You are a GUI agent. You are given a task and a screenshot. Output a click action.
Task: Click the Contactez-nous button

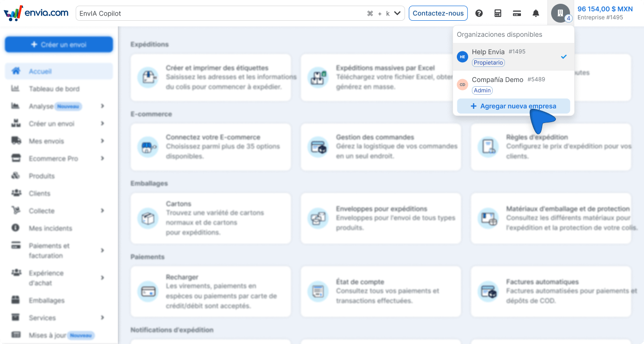tap(438, 13)
